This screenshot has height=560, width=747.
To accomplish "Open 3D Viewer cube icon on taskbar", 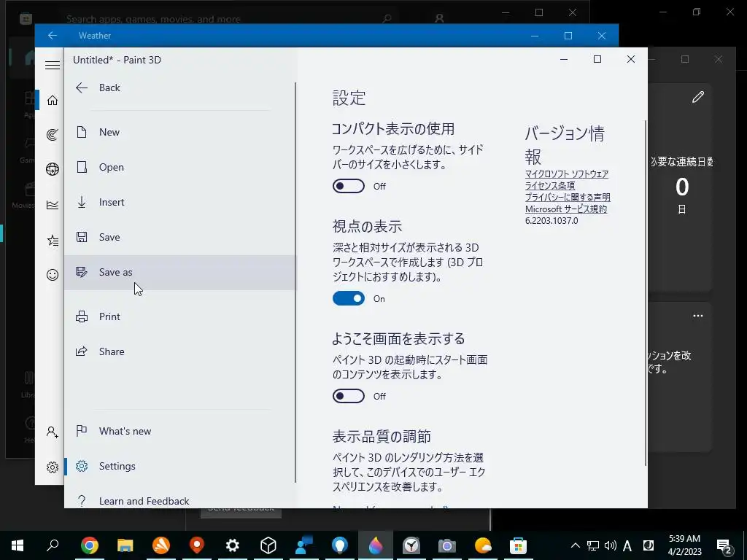I will point(268,545).
